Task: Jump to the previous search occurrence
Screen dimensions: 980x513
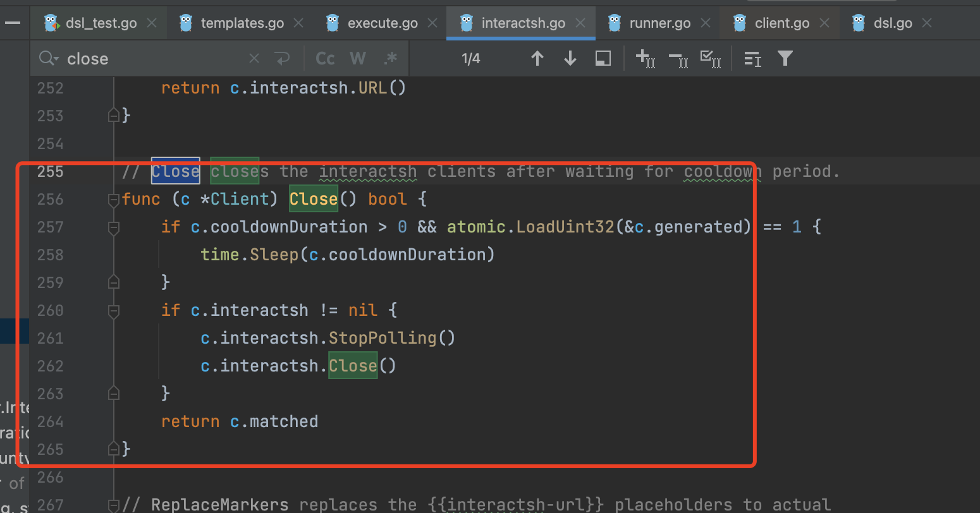Action: point(537,58)
